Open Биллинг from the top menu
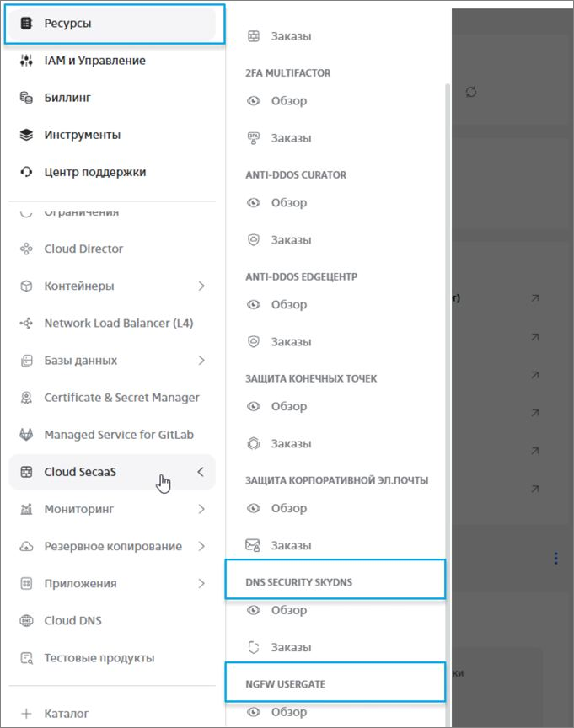This screenshot has width=574, height=728. pyautogui.click(x=67, y=98)
